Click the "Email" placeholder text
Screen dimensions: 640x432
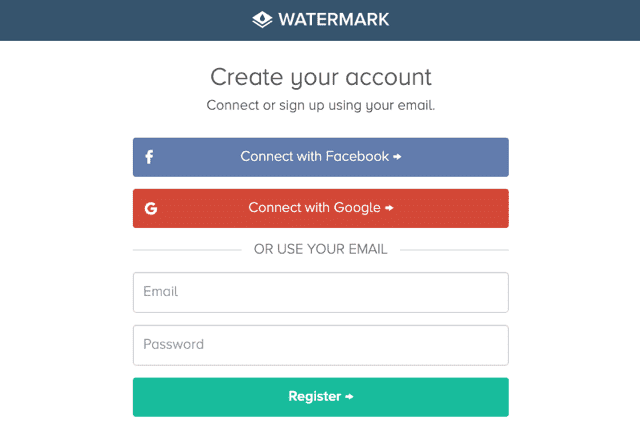click(x=161, y=292)
